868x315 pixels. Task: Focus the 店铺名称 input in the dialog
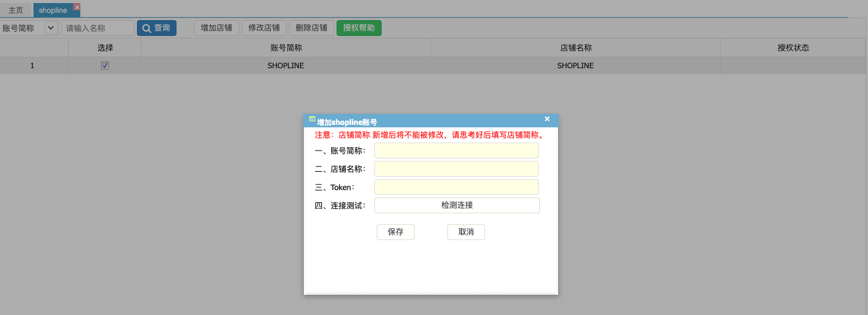point(457,169)
